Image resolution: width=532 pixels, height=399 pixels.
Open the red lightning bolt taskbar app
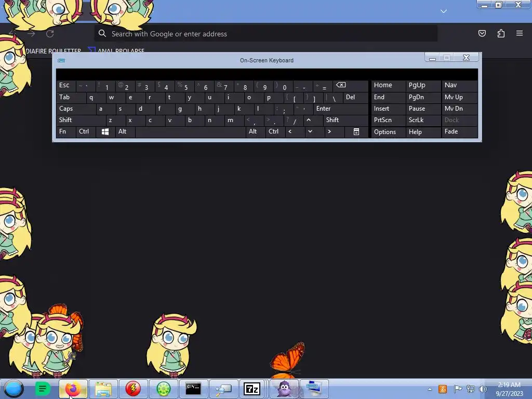click(x=133, y=389)
